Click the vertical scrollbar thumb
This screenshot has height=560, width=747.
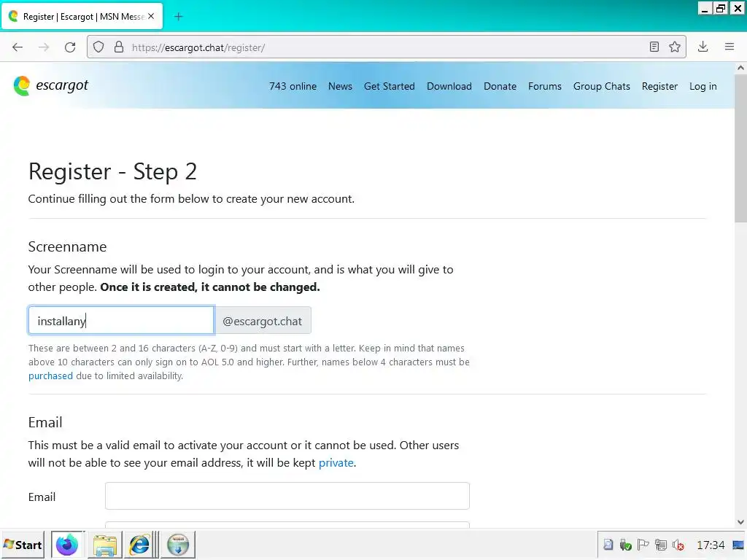[x=740, y=147]
